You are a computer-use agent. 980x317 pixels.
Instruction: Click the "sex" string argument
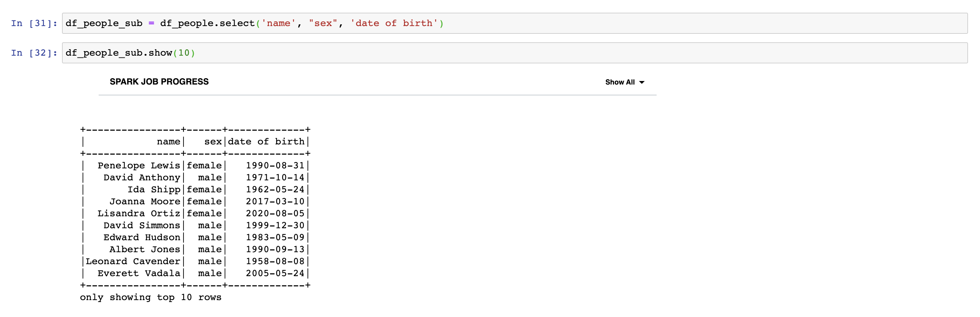(x=323, y=23)
